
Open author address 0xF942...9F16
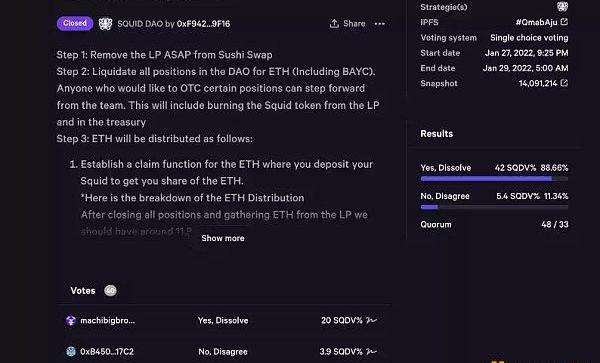pyautogui.click(x=203, y=24)
